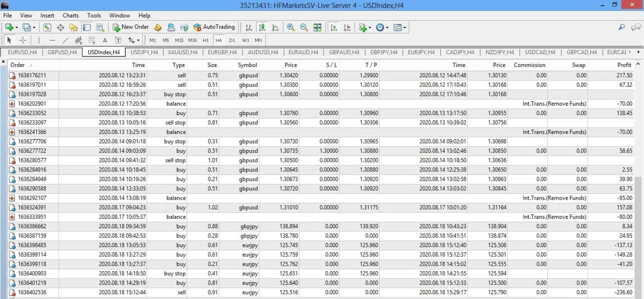Select the M15 timeframe
The width and height of the screenshot is (644, 299).
[179, 40]
